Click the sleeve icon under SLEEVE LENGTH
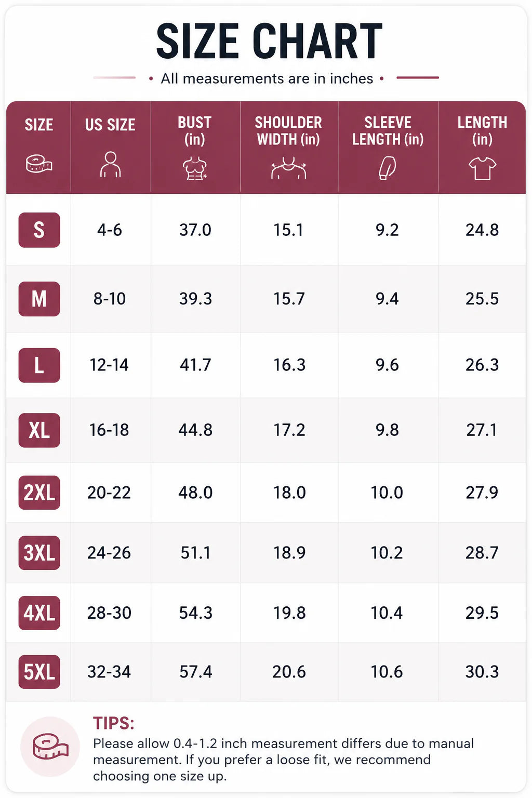Screen dimensions: 532x798 click(387, 168)
